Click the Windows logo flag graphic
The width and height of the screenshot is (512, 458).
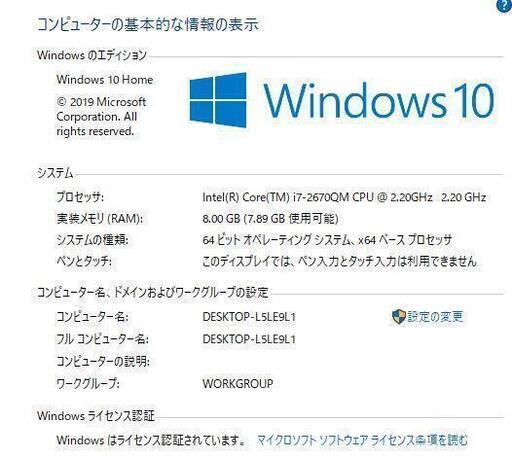218,100
